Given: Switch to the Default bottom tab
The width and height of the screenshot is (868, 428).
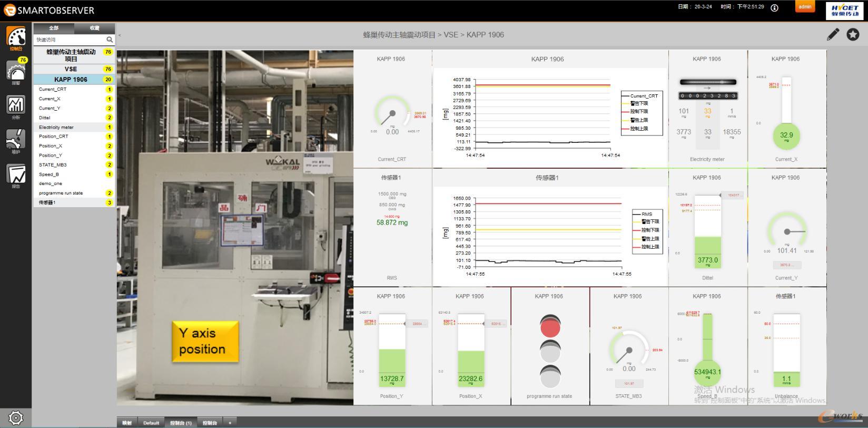Looking at the screenshot, I should pos(151,423).
